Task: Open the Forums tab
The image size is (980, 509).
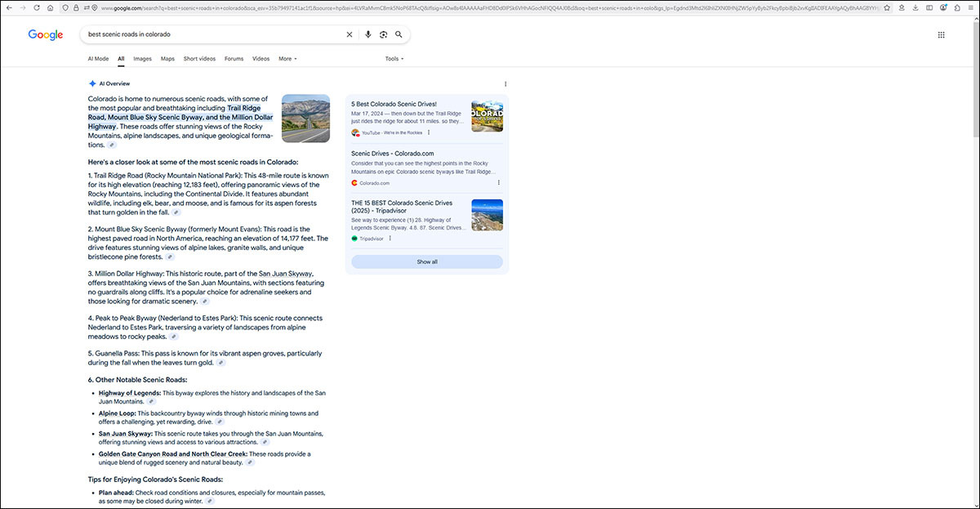Action: click(234, 59)
